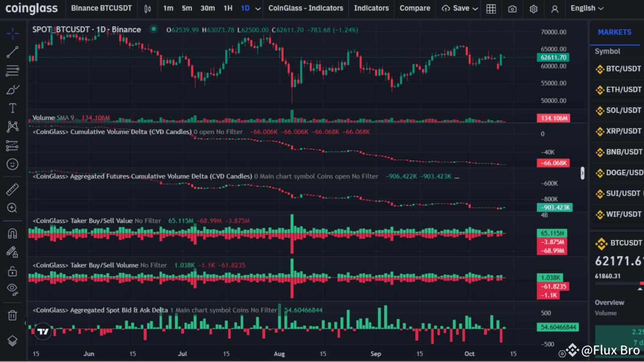Select the Cumulative Volume Delta indicator legend
The height and width of the screenshot is (362, 644).
112,132
